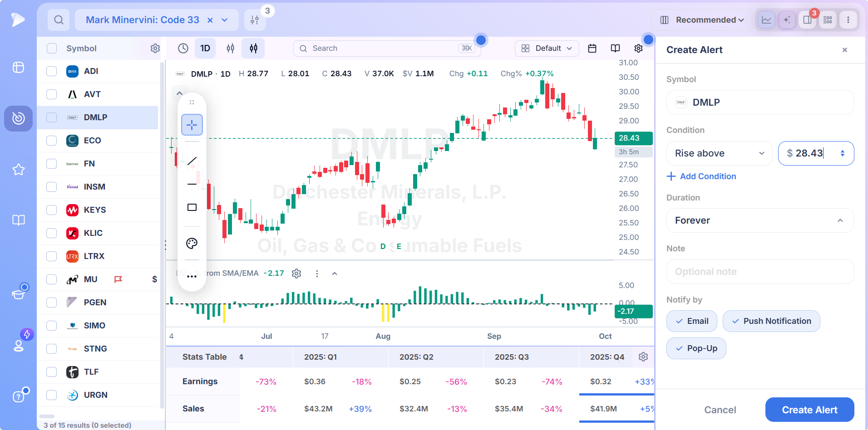The image size is (868, 430).
Task: Toggle Email notification option
Action: [x=692, y=321]
